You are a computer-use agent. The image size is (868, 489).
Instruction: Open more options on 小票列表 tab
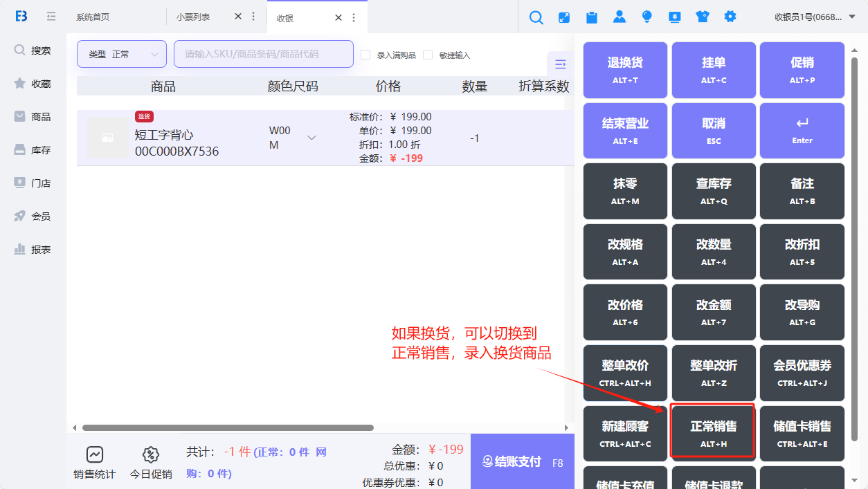click(x=253, y=17)
